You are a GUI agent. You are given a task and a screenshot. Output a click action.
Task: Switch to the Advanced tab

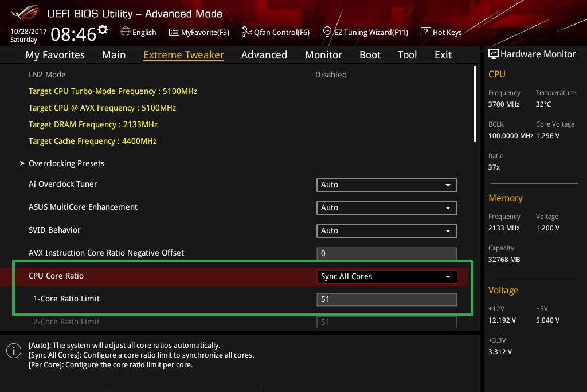tap(264, 55)
